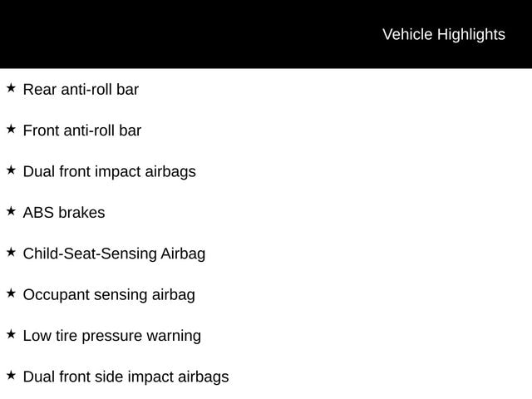This screenshot has width=532, height=399.
Task: Select the star beside Low tire pressure warning
Action: tap(11, 334)
